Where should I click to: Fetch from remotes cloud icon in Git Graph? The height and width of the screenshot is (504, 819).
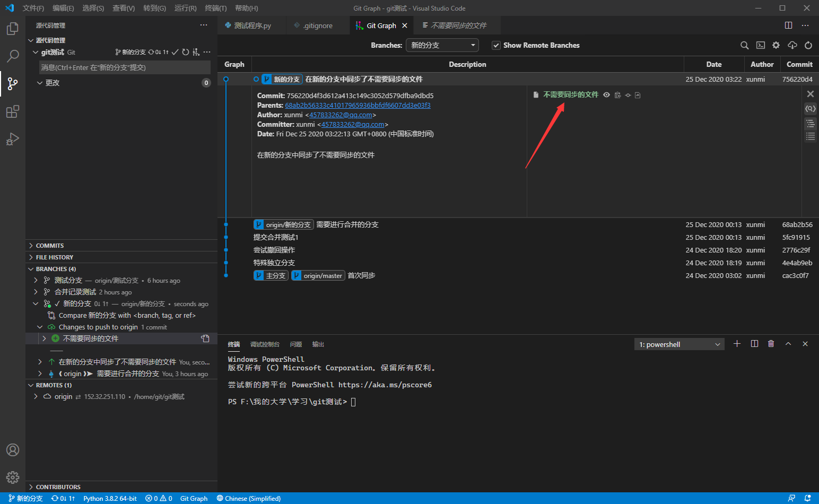792,46
